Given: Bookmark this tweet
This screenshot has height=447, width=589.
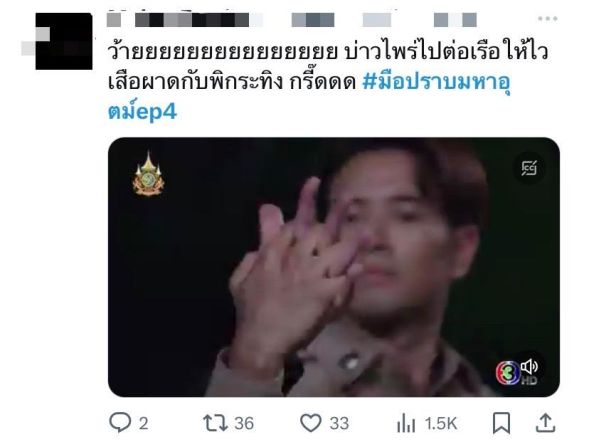Looking at the screenshot, I should coord(501,423).
